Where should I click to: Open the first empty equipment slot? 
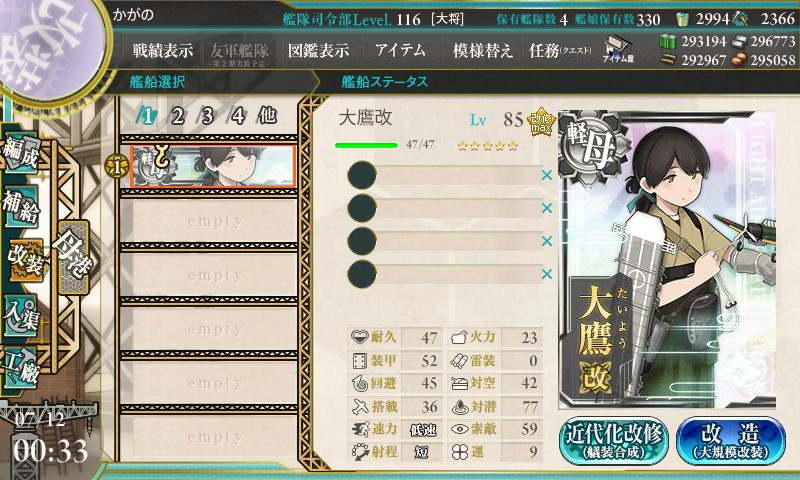(444, 175)
